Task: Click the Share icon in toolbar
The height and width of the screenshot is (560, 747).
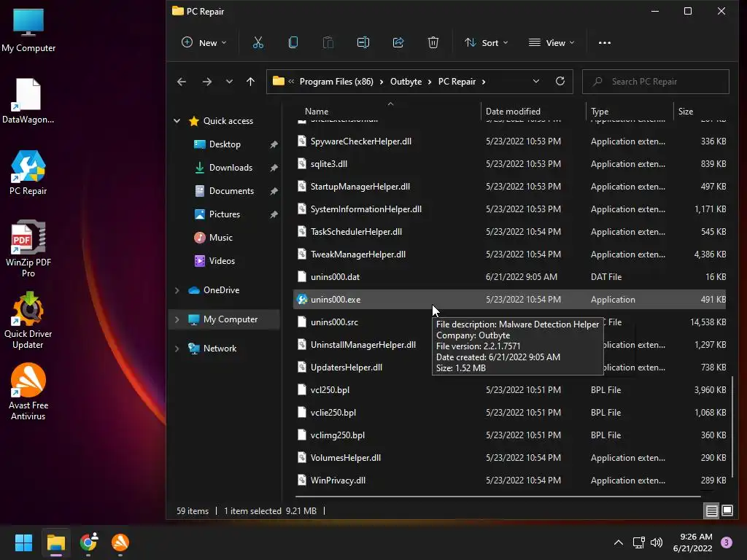Action: pyautogui.click(x=398, y=43)
